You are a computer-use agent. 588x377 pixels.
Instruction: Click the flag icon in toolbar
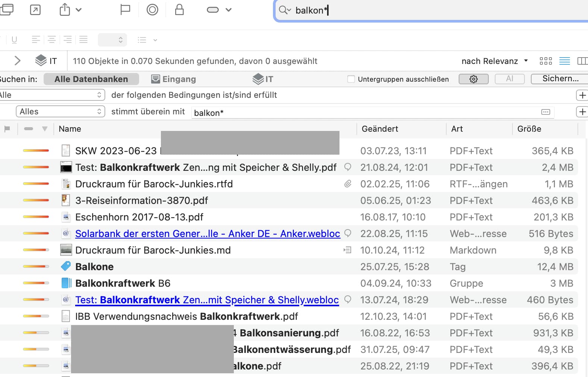pos(125,10)
